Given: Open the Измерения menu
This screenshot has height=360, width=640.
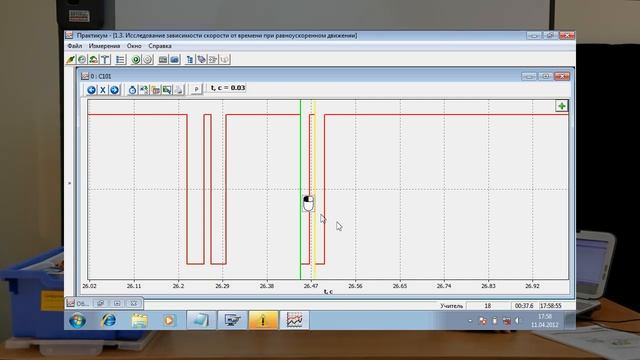Looking at the screenshot, I should (x=104, y=46).
